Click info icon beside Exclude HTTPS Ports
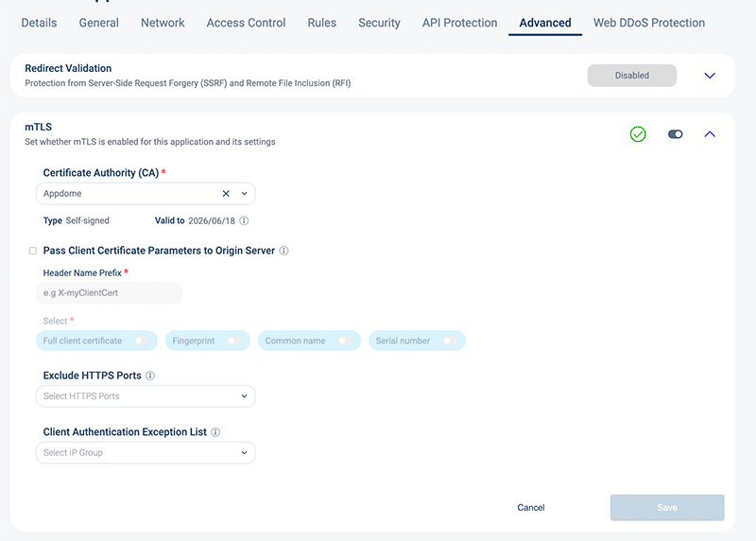Viewport: 756px width, 541px height. [150, 375]
